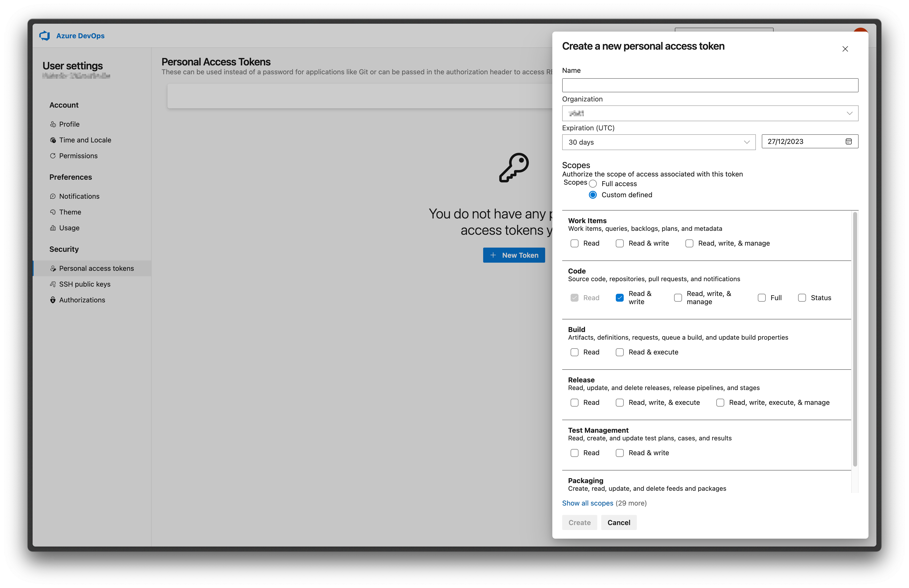
Task: Check Build Read & execute
Action: click(620, 352)
